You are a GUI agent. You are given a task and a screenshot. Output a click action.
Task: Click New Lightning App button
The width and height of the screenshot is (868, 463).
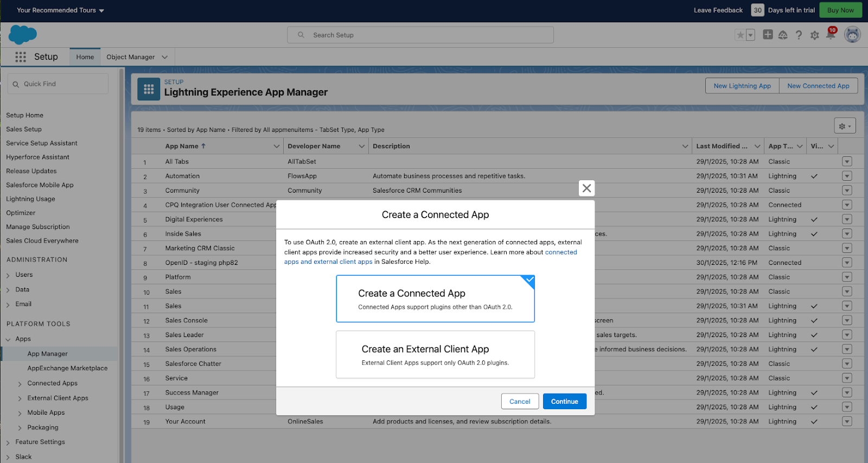[x=742, y=86]
